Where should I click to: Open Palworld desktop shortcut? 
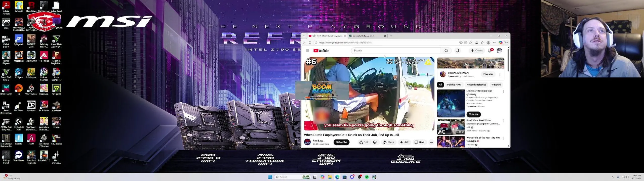tap(19, 7)
